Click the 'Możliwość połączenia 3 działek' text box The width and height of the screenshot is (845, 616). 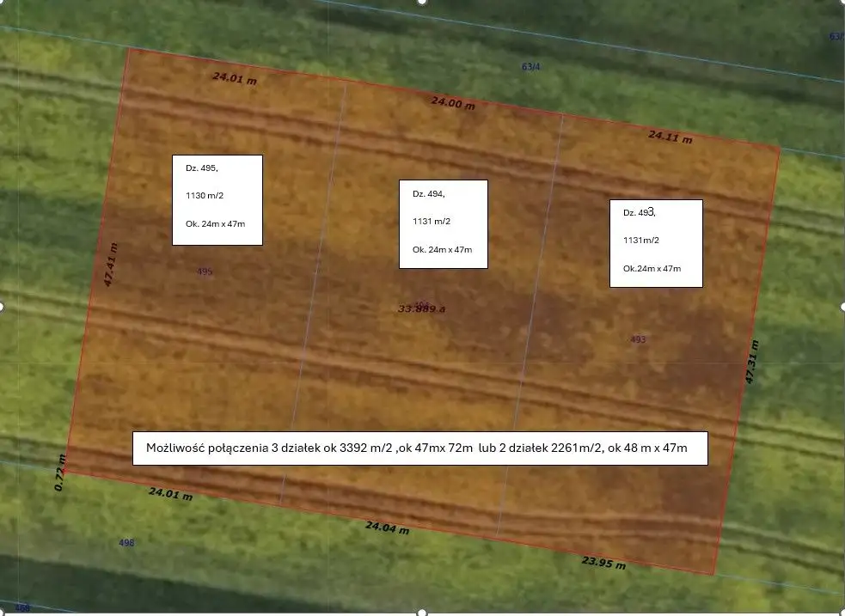coord(419,448)
